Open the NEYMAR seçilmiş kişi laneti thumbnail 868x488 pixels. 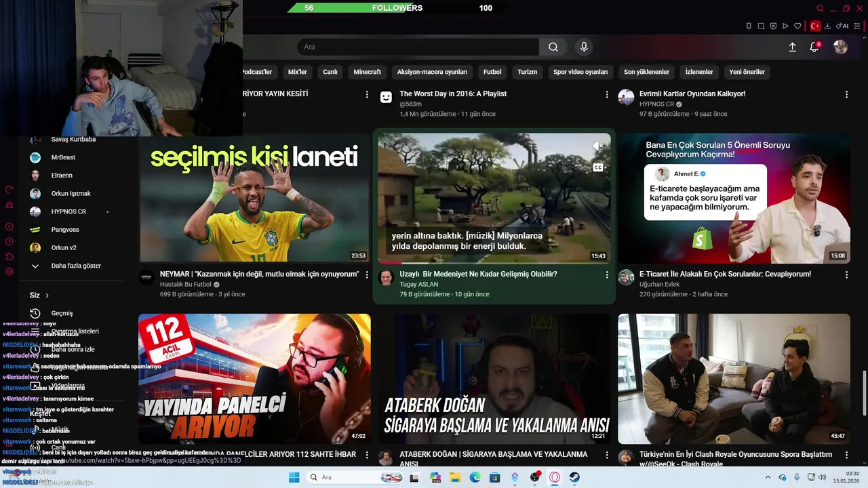[254, 197]
